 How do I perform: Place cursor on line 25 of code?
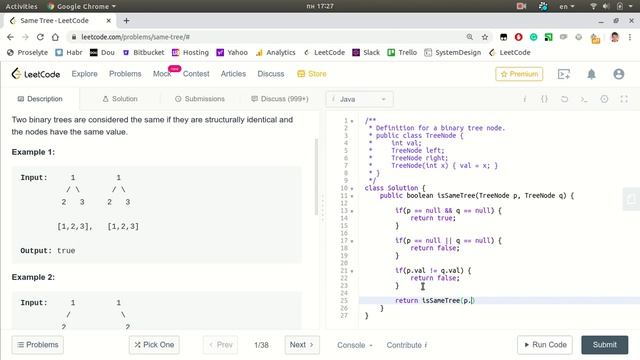tap(499, 300)
